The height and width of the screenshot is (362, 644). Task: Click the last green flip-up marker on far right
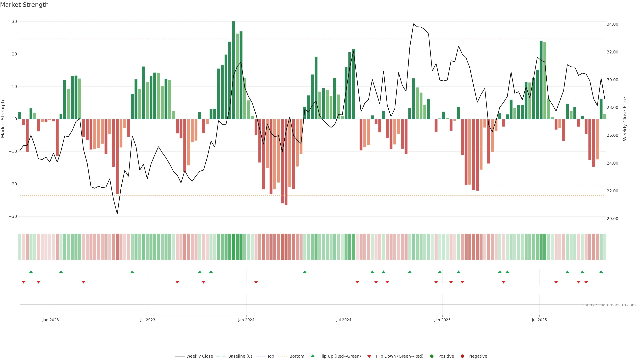[x=601, y=272]
